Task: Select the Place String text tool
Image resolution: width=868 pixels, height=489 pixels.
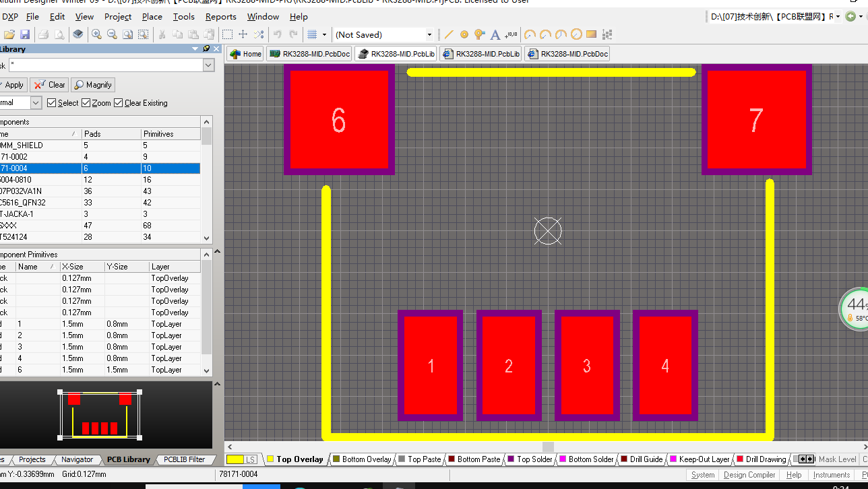Action: pyautogui.click(x=495, y=34)
